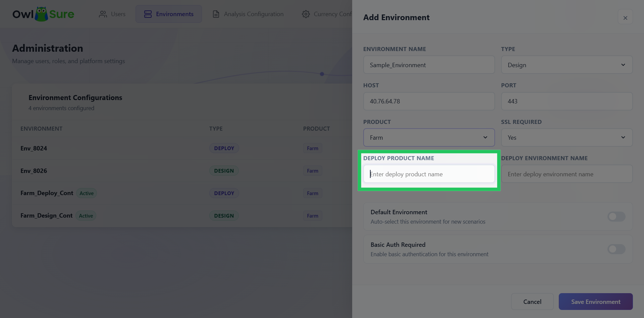
Task: Enable the Default Environment toggle
Action: [x=616, y=217]
